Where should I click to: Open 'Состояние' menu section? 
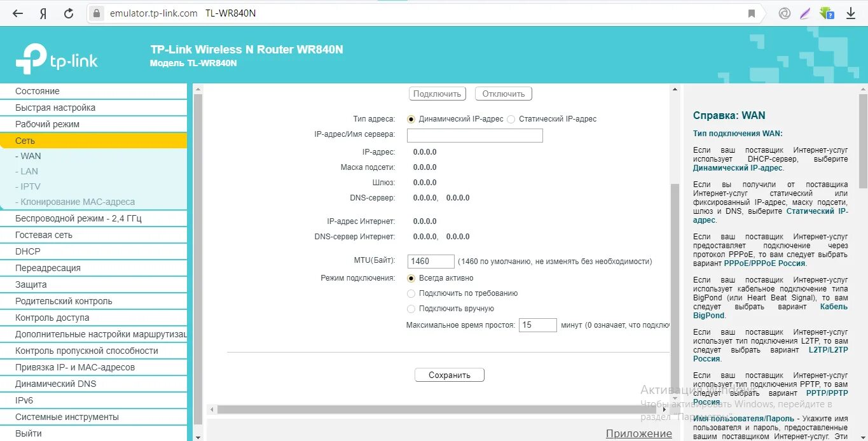[x=93, y=91]
